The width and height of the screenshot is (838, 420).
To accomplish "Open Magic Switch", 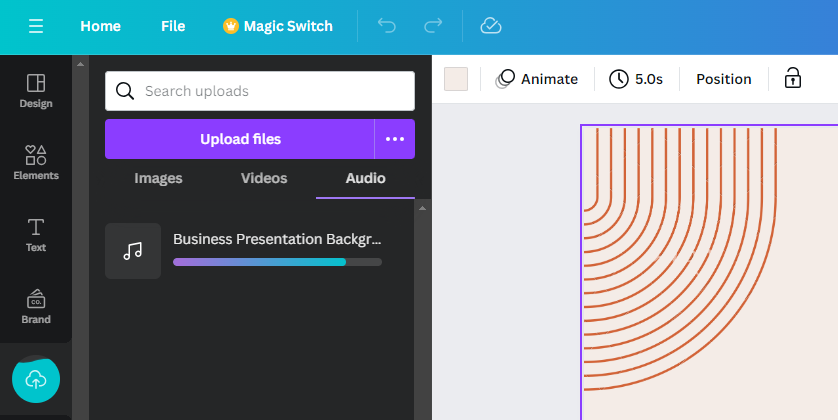I will point(278,26).
